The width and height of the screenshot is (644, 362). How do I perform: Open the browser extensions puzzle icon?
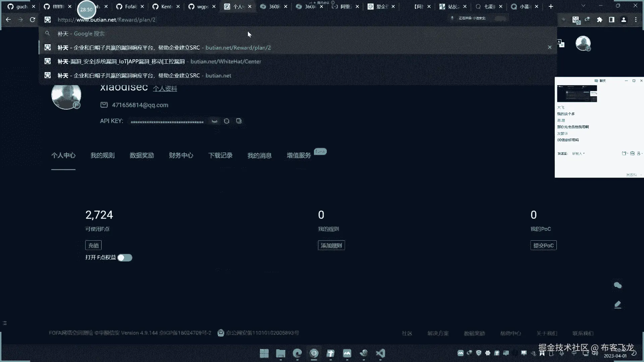(599, 20)
